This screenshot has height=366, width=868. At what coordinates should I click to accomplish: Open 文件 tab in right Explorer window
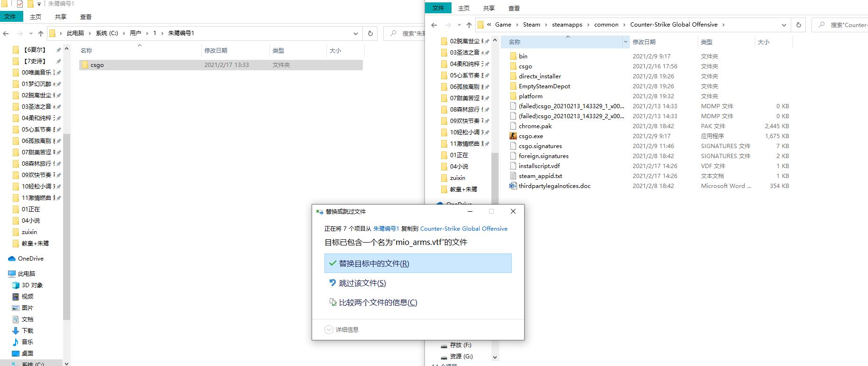tap(438, 8)
